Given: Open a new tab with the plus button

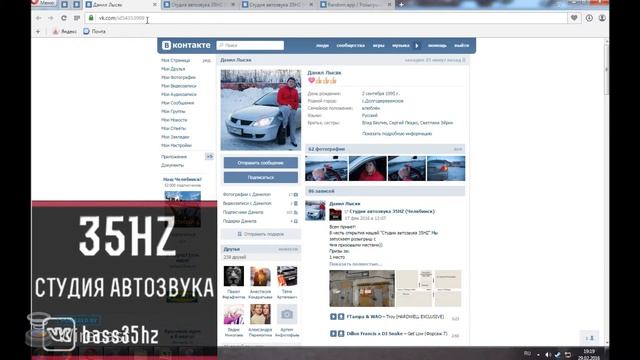Looking at the screenshot, I should pos(401,4).
